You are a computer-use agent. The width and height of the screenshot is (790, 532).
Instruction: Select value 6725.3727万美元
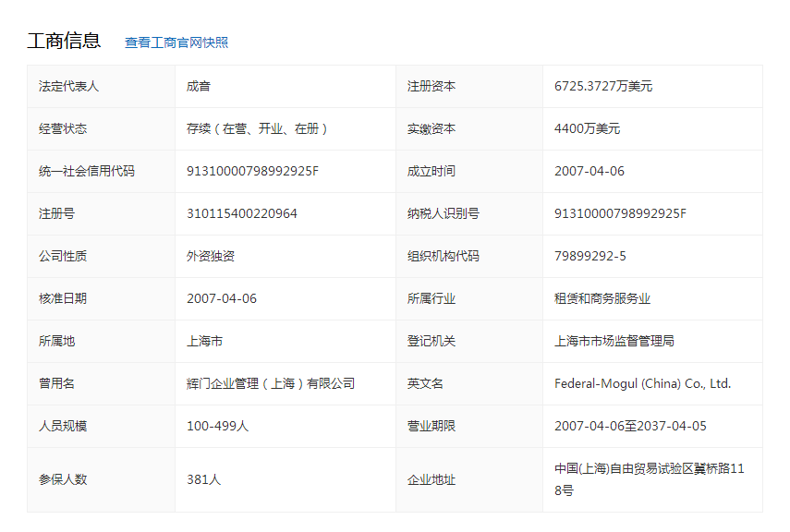tap(603, 86)
